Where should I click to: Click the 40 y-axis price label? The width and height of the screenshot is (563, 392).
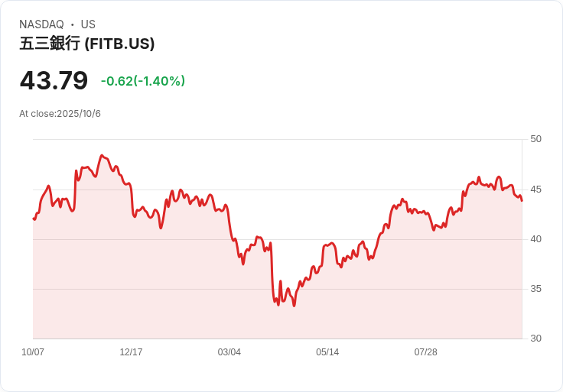tap(535, 239)
